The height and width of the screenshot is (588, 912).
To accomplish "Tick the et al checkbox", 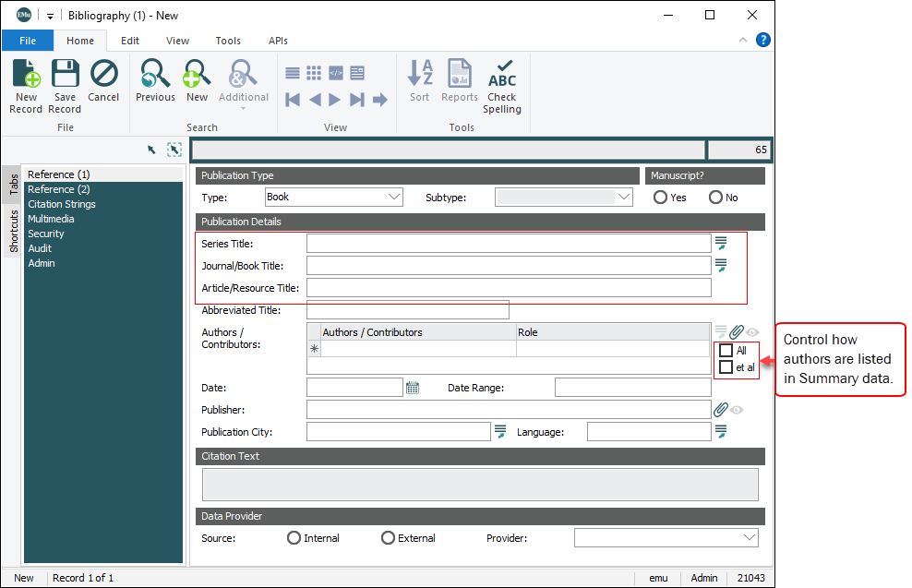I will 726,367.
